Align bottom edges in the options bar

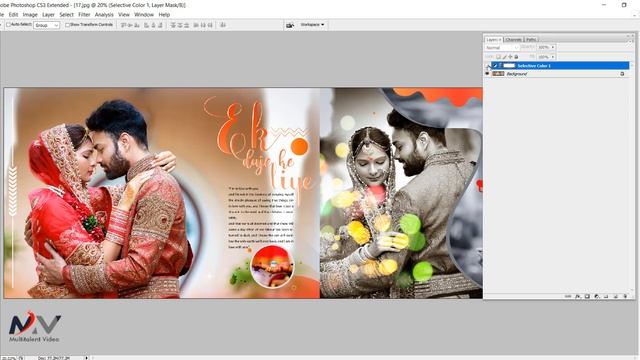137,25
